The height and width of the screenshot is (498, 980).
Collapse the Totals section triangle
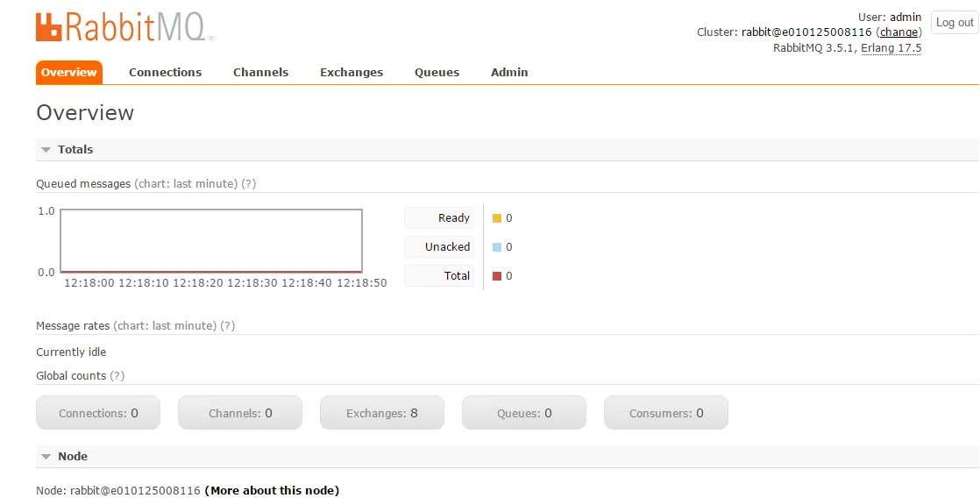46,150
